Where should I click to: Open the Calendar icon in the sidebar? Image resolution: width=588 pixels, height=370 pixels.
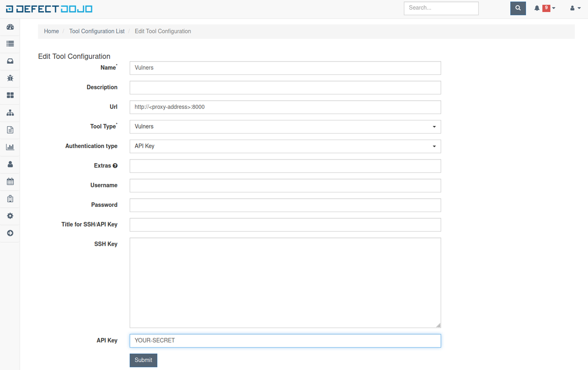10,182
